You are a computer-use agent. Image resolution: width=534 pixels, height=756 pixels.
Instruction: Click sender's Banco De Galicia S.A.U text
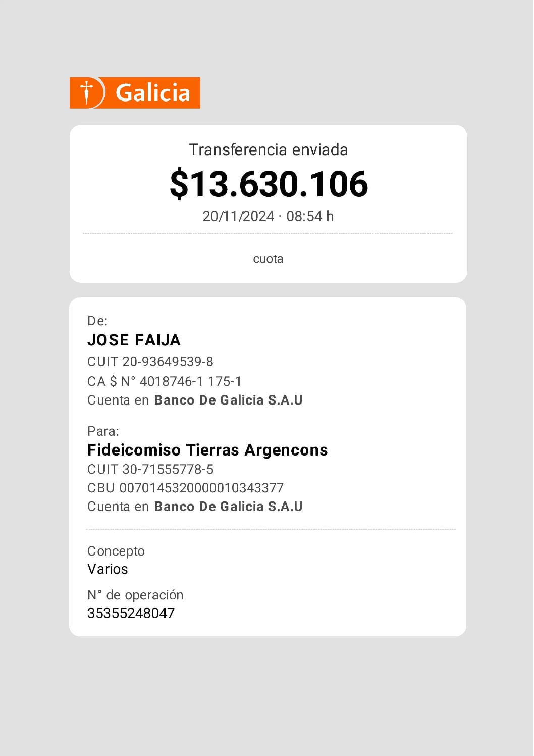click(228, 400)
